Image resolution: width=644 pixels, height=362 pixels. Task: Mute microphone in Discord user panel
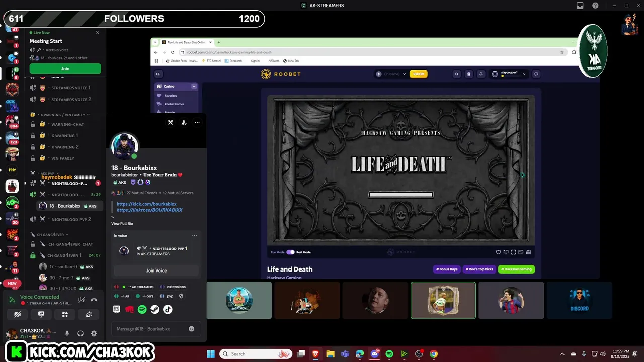point(67,333)
